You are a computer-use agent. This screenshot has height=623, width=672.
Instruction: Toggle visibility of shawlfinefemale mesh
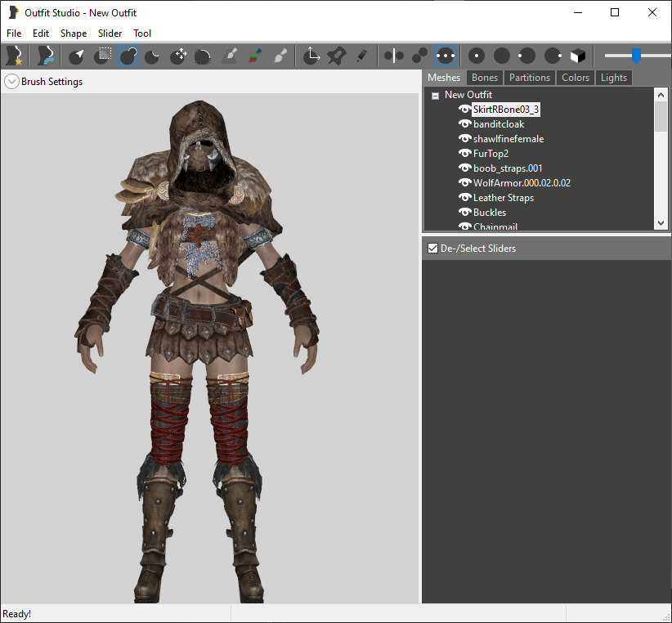[464, 138]
